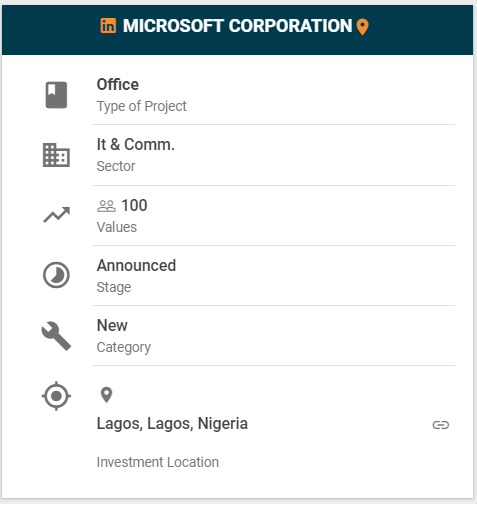
Task: Select the New category value
Action: pos(112,325)
